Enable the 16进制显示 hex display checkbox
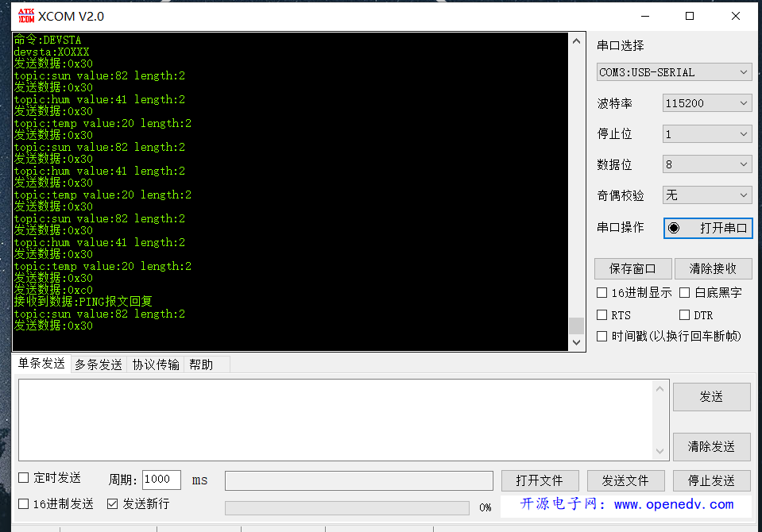Viewport: 762px width, 532px height. click(601, 293)
